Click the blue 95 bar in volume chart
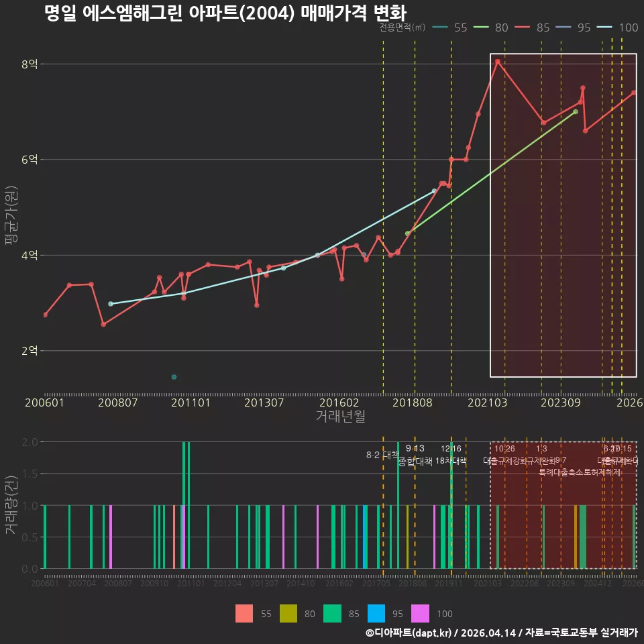 (x=364, y=537)
